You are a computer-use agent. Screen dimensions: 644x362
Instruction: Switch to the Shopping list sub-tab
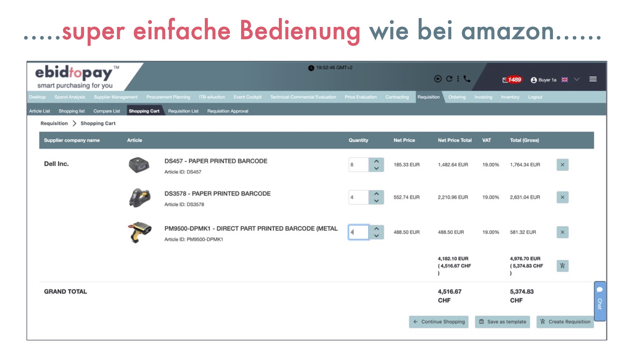tap(71, 111)
